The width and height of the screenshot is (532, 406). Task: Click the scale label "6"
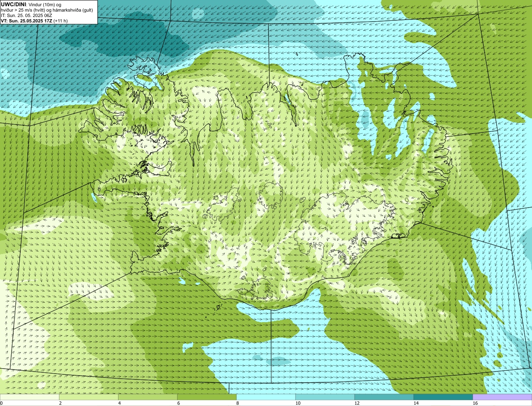pyautogui.click(x=179, y=403)
